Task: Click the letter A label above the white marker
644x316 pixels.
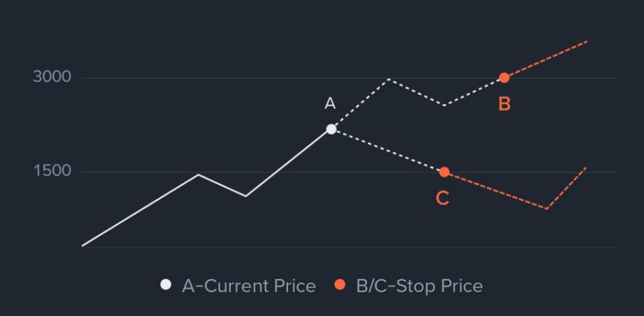Action: 330,104
